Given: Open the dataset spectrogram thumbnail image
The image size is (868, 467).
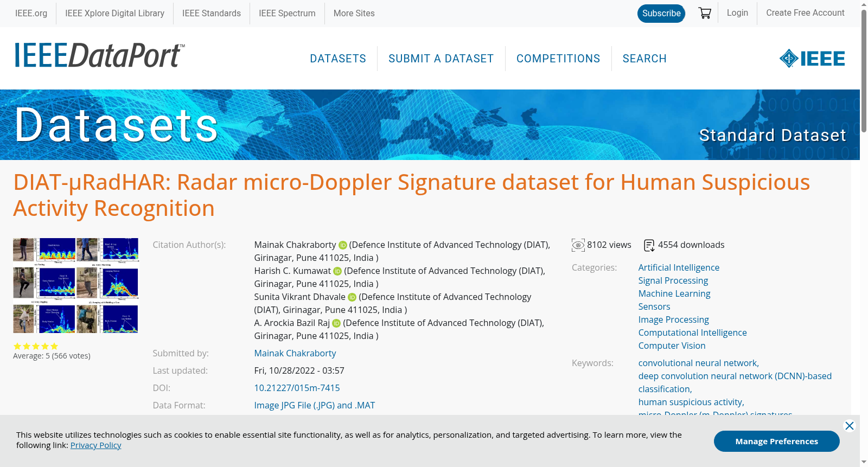Looking at the screenshot, I should pos(76,285).
